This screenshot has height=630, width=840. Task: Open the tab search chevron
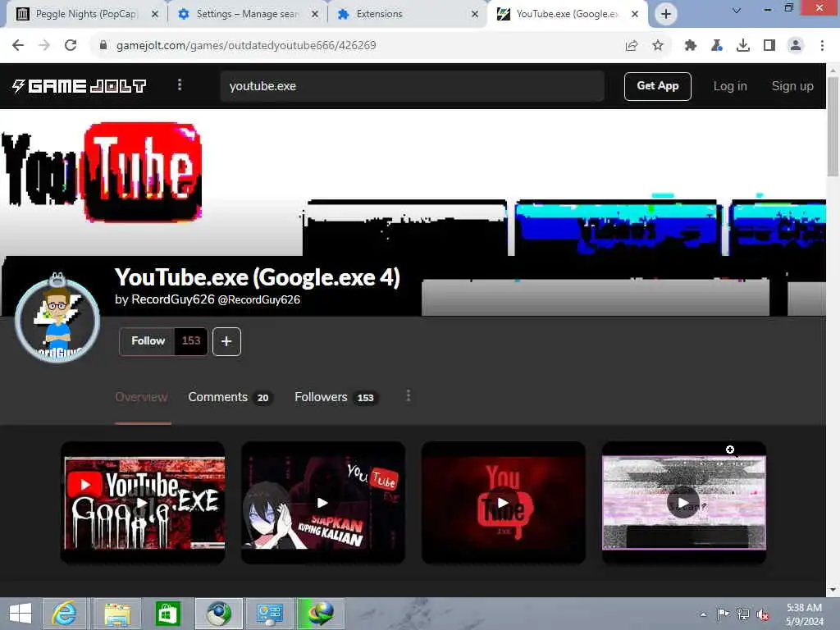pos(737,10)
